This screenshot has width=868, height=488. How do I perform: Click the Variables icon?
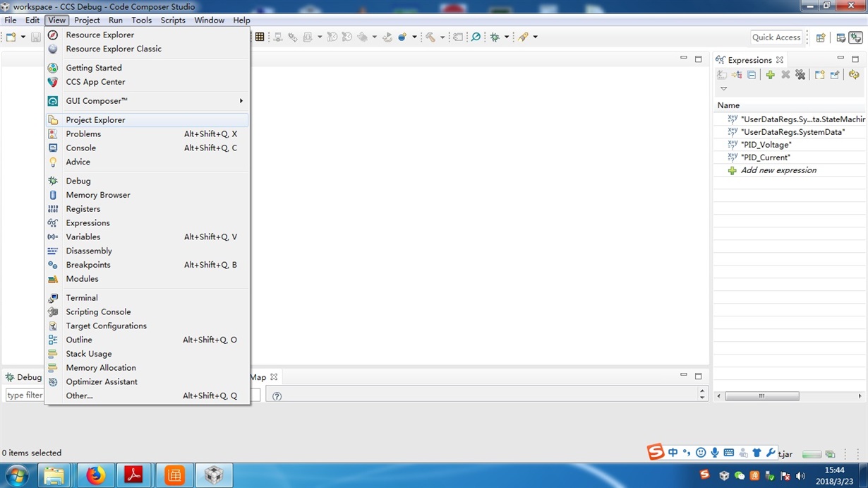(53, 237)
